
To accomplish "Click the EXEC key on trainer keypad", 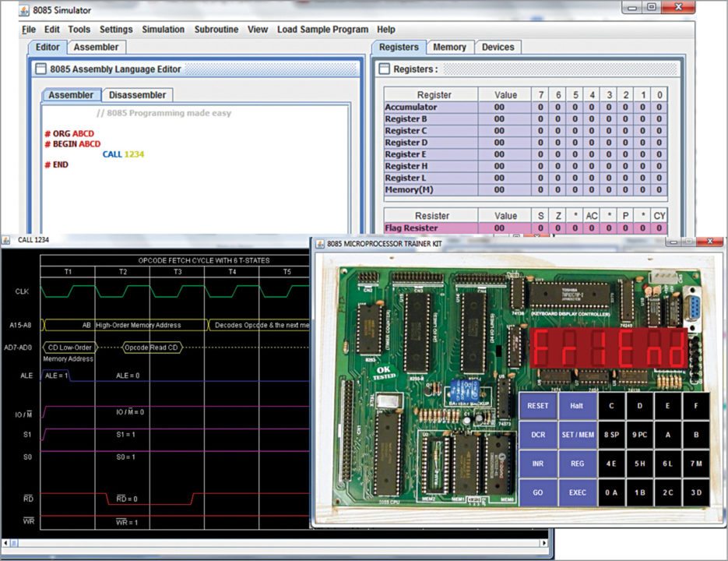I will click(577, 492).
